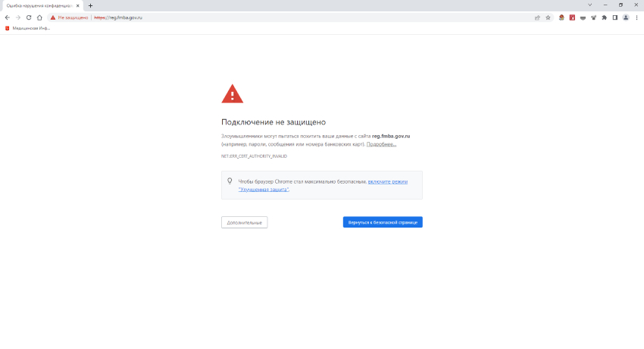Share this page via toolbar icon
The image size is (644, 349).
pyautogui.click(x=537, y=17)
